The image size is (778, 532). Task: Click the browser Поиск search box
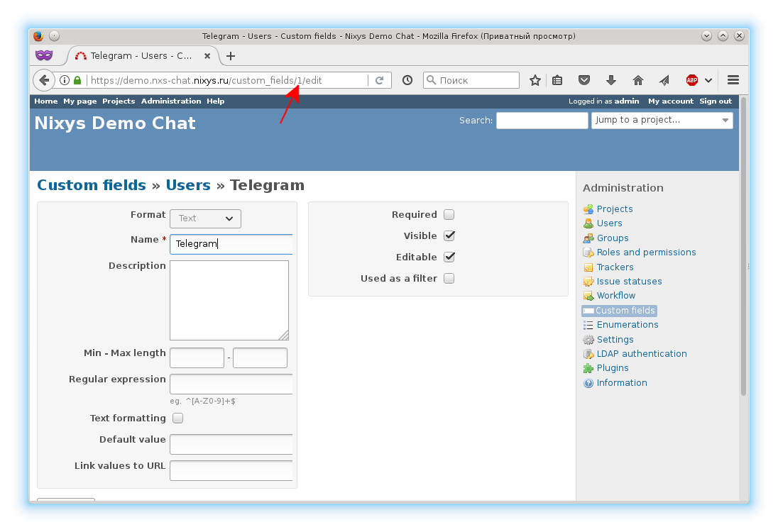(471, 80)
